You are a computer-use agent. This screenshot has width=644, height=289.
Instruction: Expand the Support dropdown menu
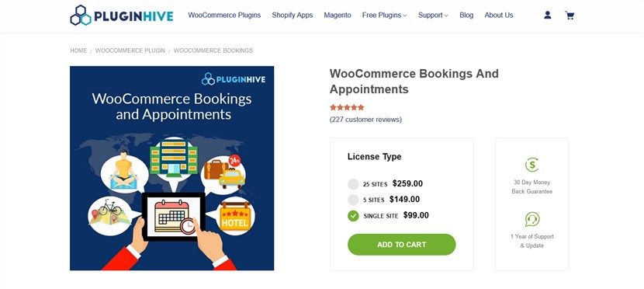click(433, 16)
